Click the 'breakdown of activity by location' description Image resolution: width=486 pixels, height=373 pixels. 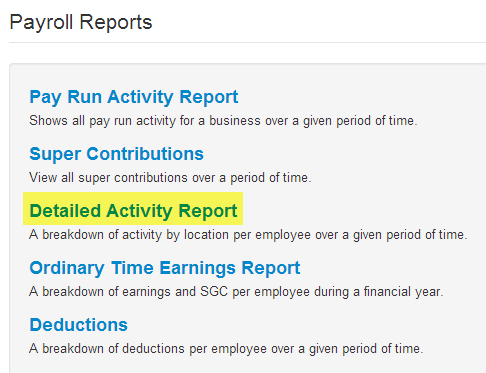[248, 235]
